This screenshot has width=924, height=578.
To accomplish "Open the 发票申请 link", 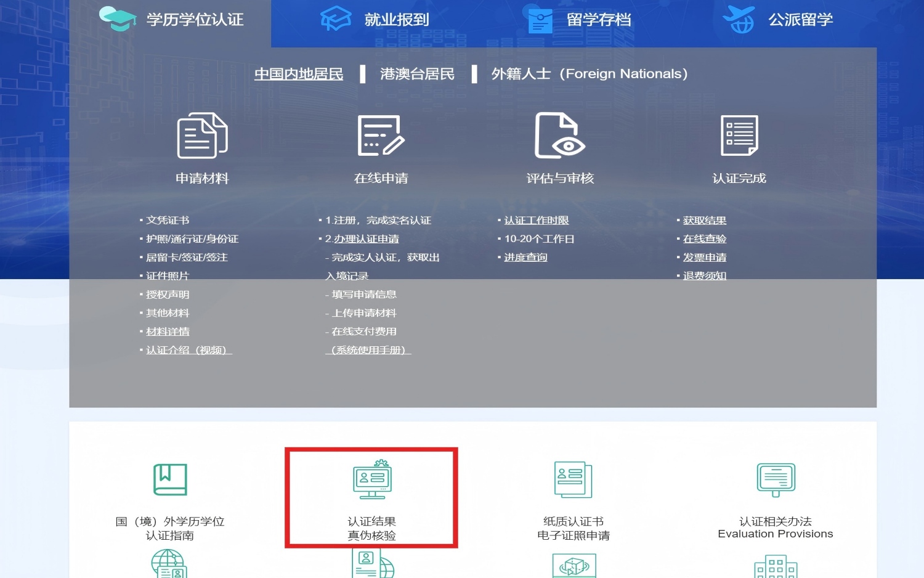I will (x=704, y=258).
